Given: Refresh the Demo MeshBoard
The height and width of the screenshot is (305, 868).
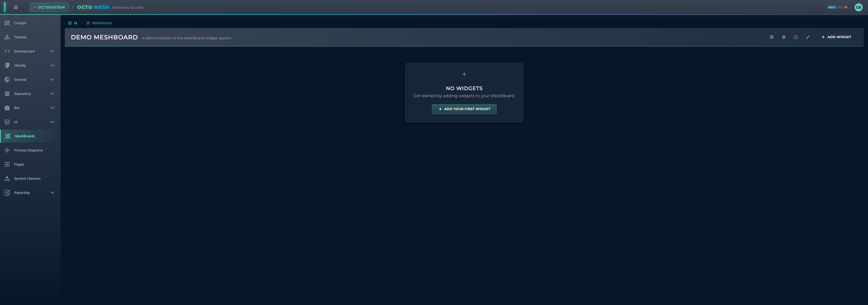Looking at the screenshot, I should tap(796, 37).
